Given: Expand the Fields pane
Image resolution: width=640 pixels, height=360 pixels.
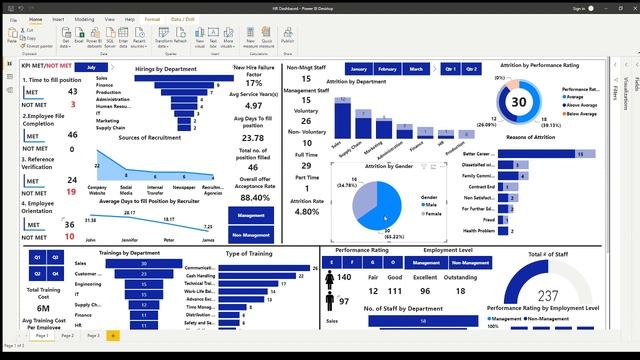Looking at the screenshot, I should tap(637, 64).
